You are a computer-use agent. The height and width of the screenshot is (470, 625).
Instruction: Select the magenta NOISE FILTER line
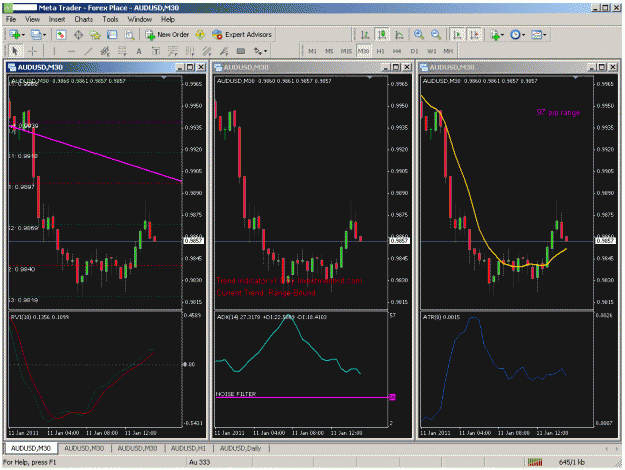302,397
